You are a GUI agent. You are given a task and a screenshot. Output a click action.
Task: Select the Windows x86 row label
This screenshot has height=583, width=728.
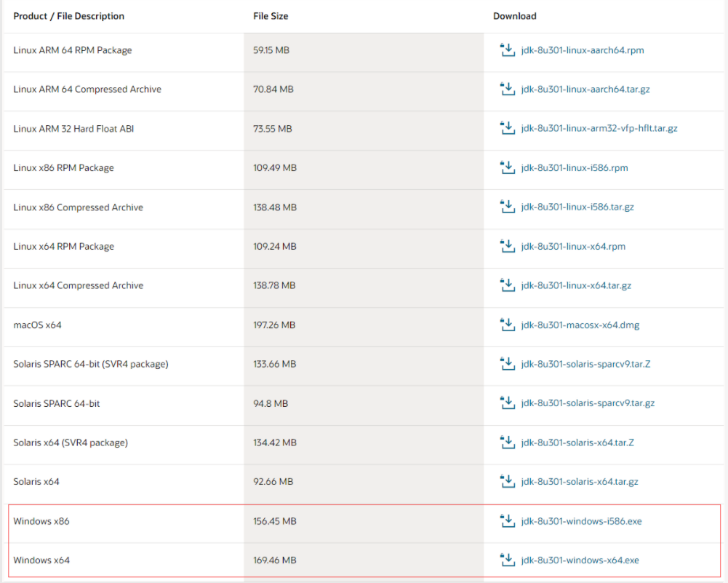(41, 520)
